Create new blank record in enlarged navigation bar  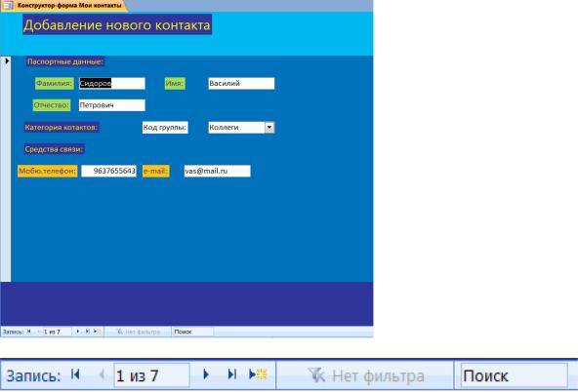click(x=258, y=374)
